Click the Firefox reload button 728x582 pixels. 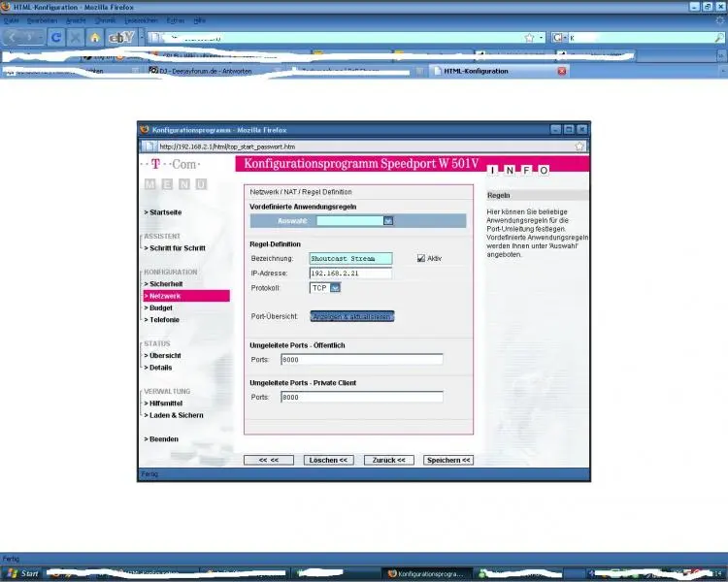pos(56,37)
